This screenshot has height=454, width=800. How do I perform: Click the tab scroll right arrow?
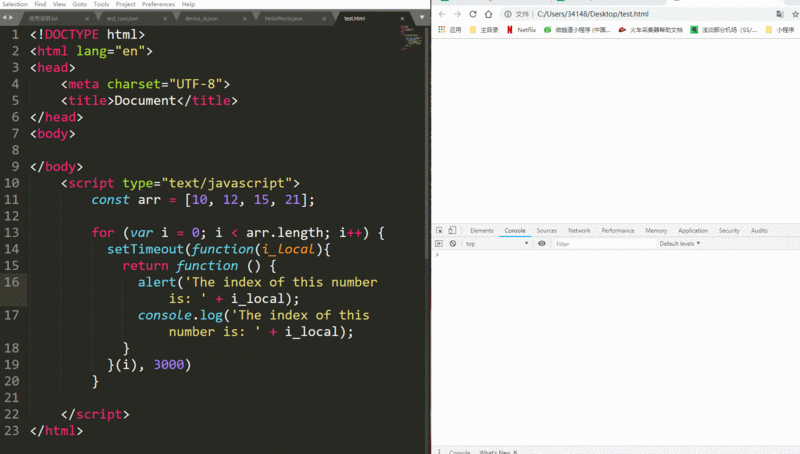click(x=10, y=18)
